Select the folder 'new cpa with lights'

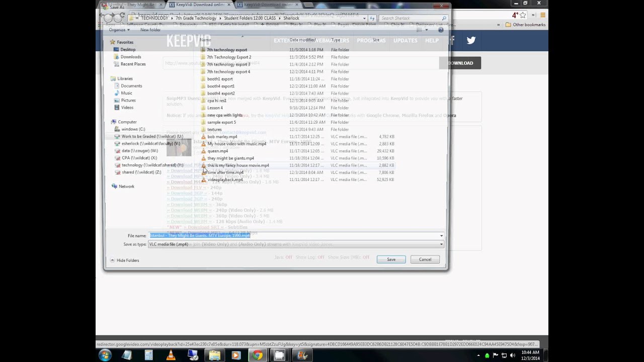tap(225, 115)
